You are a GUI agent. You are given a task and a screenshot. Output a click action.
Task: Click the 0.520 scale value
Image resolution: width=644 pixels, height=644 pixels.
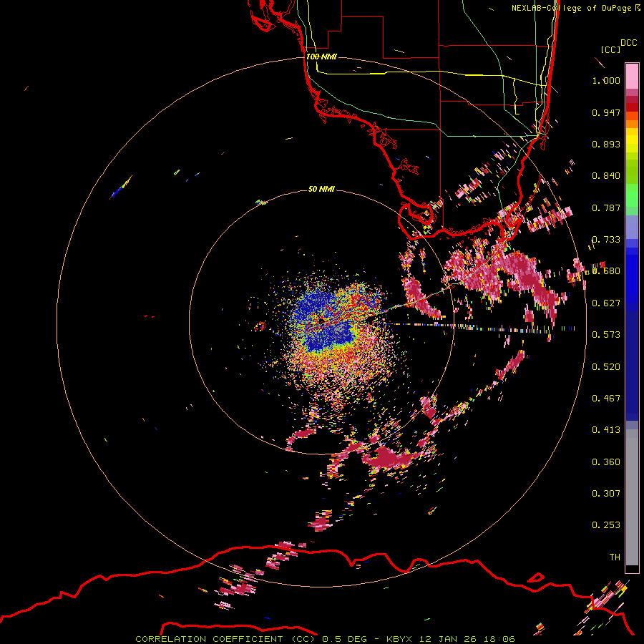tap(606, 367)
